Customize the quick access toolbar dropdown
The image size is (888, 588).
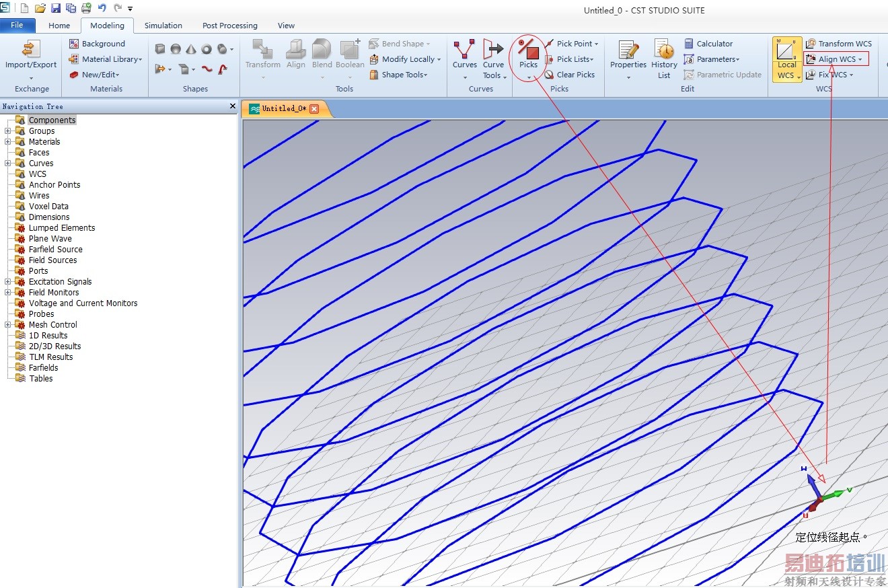(131, 9)
